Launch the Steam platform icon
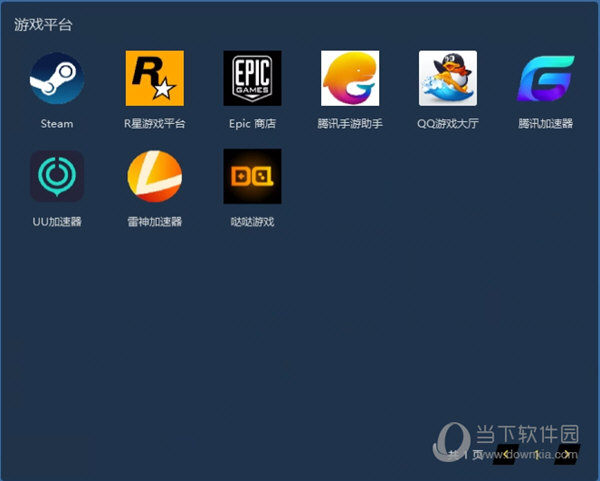Viewport: 600px width, 481px height. point(57,78)
